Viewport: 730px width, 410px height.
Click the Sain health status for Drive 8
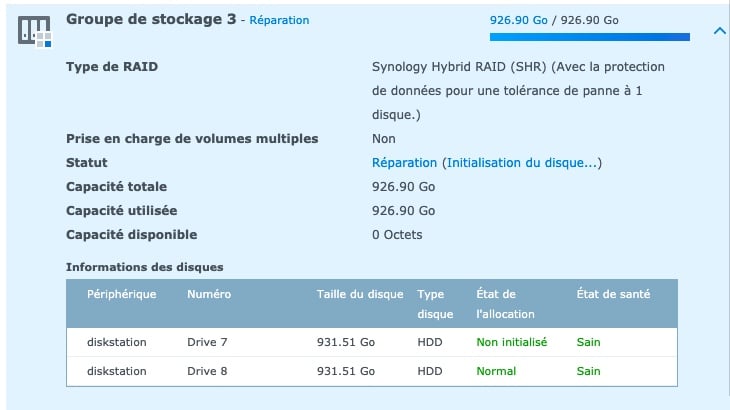click(588, 371)
